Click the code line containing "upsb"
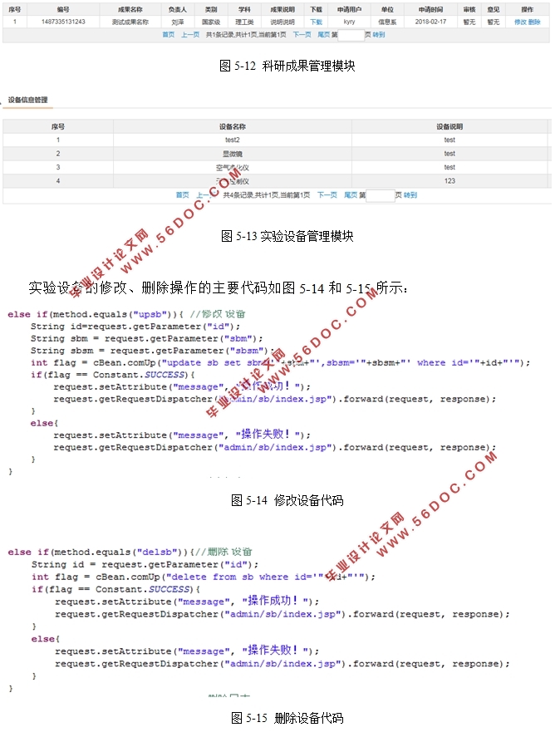Screen dimensions: 560x737 tap(126, 314)
